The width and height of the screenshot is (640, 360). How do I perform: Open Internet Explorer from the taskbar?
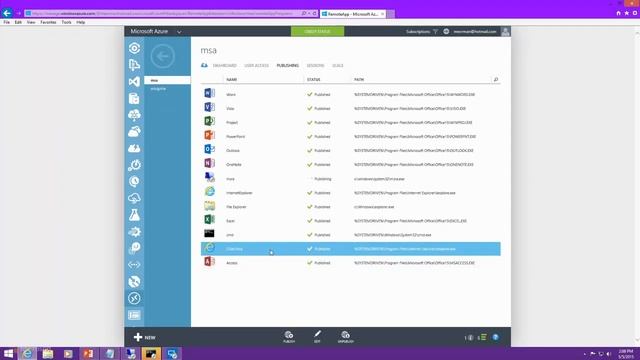pos(27,353)
